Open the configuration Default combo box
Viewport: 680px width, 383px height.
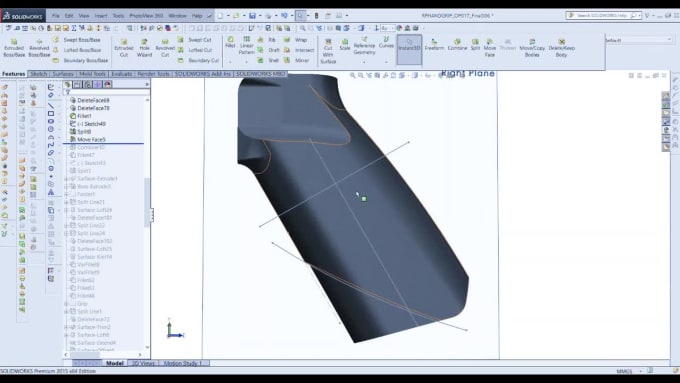point(639,39)
